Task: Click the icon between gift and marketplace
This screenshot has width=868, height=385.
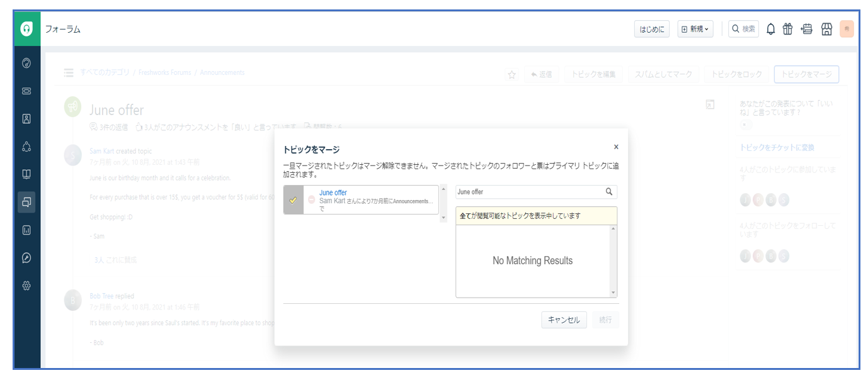Action: pos(807,29)
